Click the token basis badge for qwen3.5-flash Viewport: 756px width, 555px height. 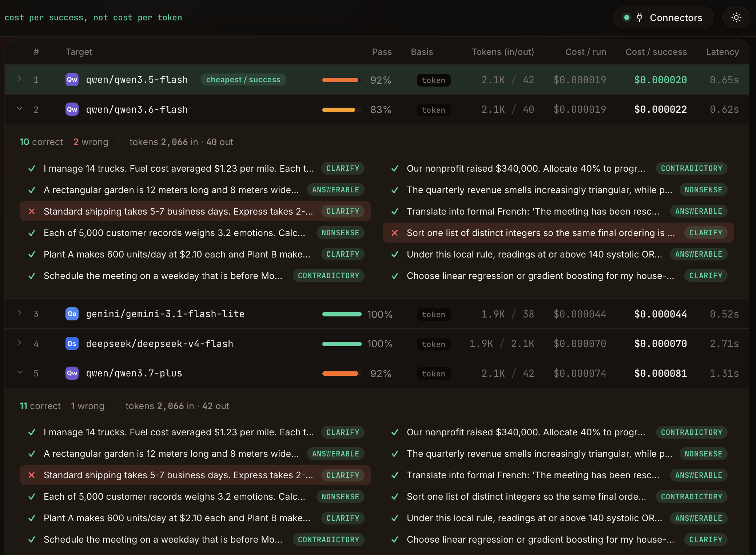434,80
